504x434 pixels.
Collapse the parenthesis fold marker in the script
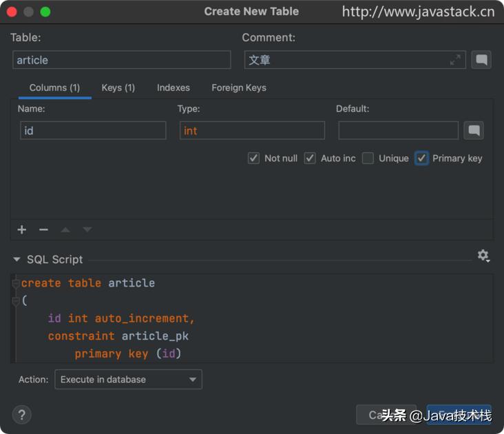[15, 301]
